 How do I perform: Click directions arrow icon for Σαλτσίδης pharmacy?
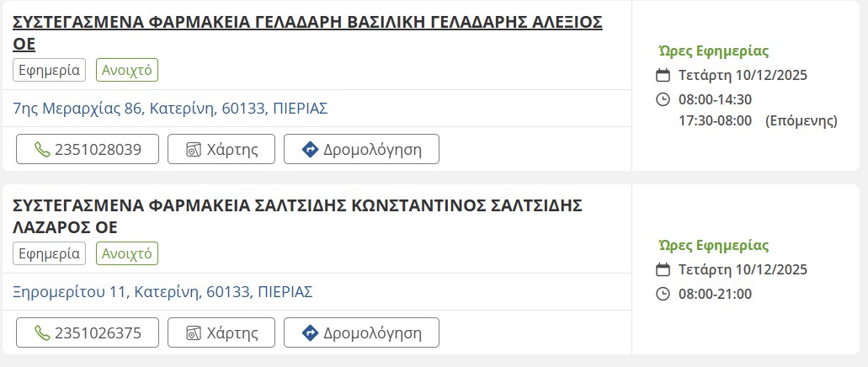point(309,332)
